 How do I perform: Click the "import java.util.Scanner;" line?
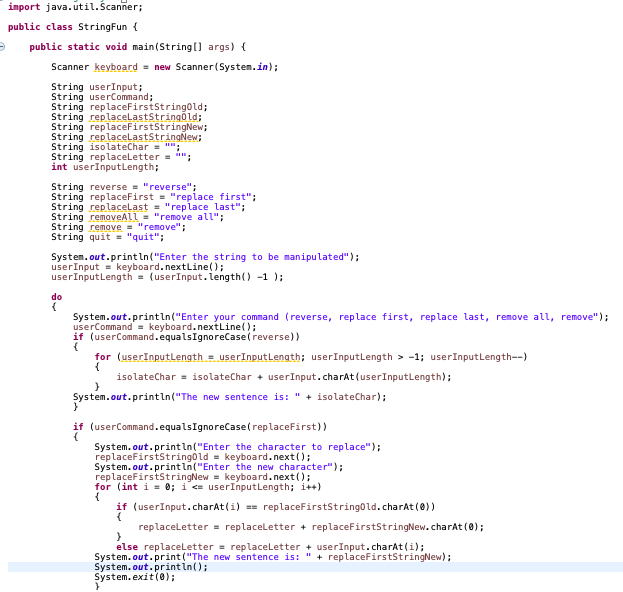tap(75, 7)
